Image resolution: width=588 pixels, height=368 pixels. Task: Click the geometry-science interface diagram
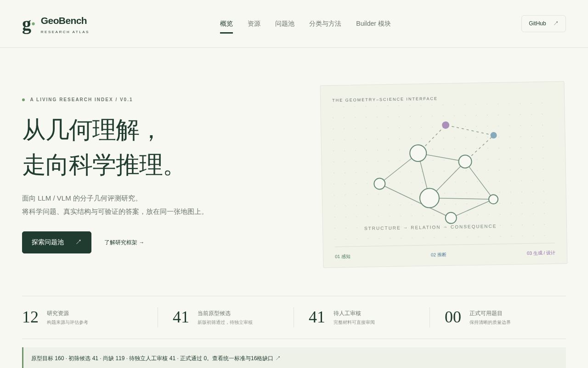click(444, 175)
